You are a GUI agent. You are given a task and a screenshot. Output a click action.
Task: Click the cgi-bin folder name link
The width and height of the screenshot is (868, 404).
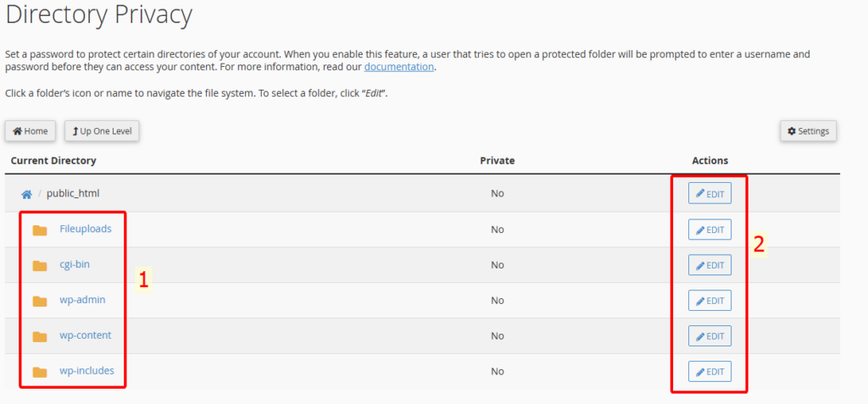75,264
